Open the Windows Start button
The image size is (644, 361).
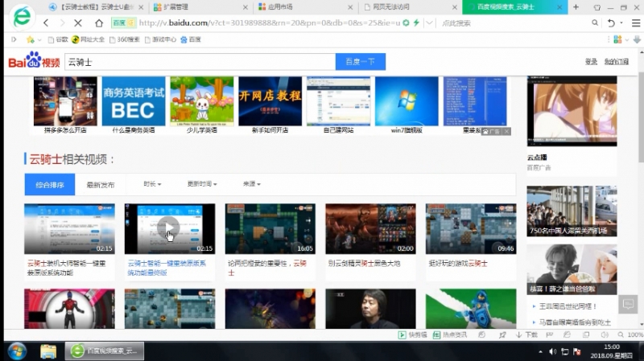pos(17,351)
